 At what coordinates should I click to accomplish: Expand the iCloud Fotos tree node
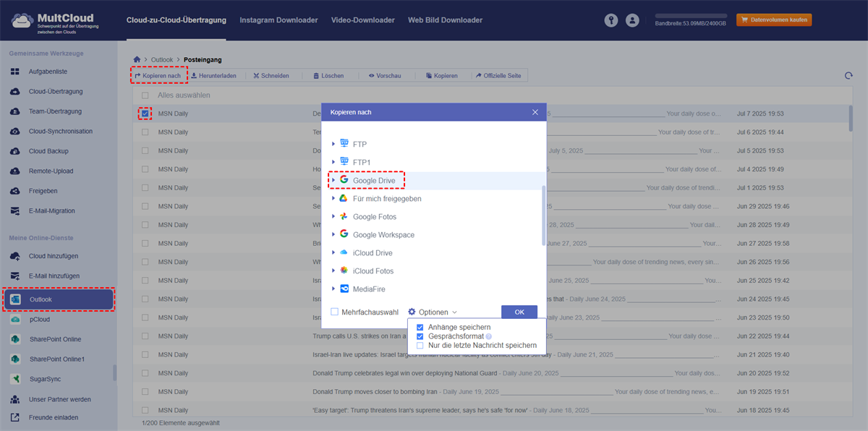pos(333,271)
